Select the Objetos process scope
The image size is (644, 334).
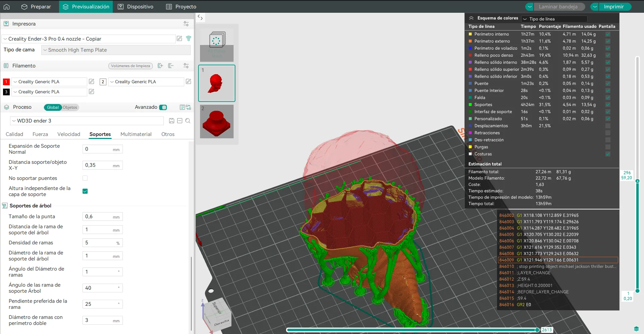tap(70, 107)
